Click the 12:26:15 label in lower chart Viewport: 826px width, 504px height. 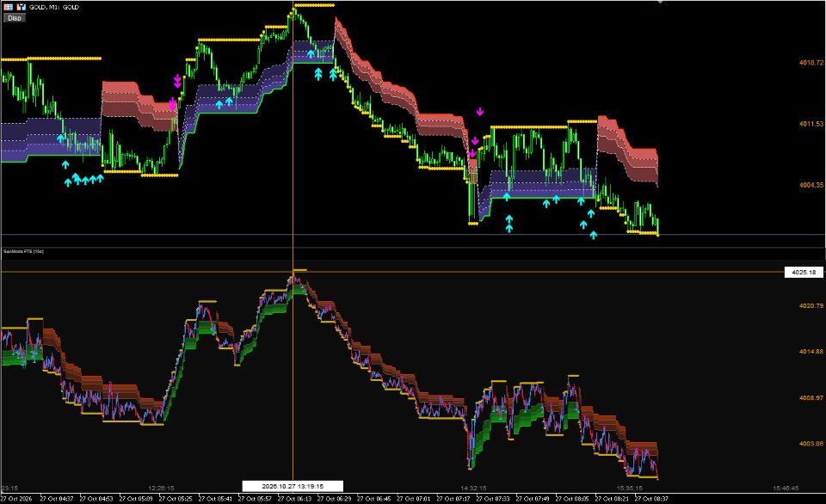161,489
